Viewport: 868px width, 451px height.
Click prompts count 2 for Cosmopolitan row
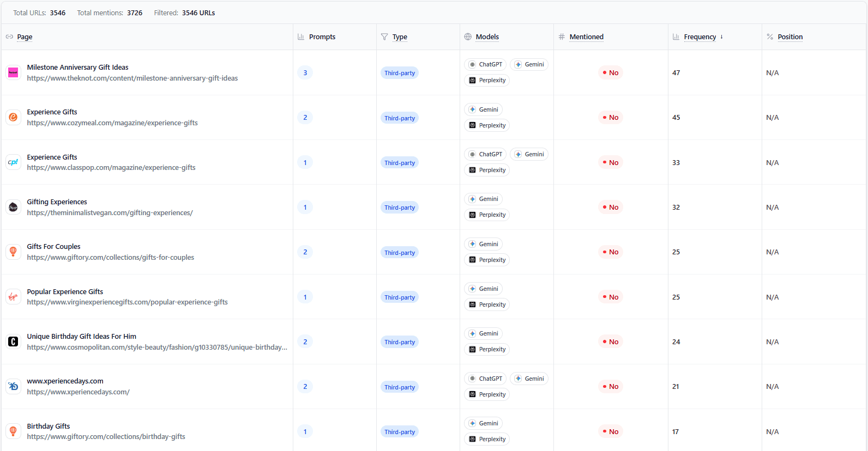pyautogui.click(x=305, y=342)
